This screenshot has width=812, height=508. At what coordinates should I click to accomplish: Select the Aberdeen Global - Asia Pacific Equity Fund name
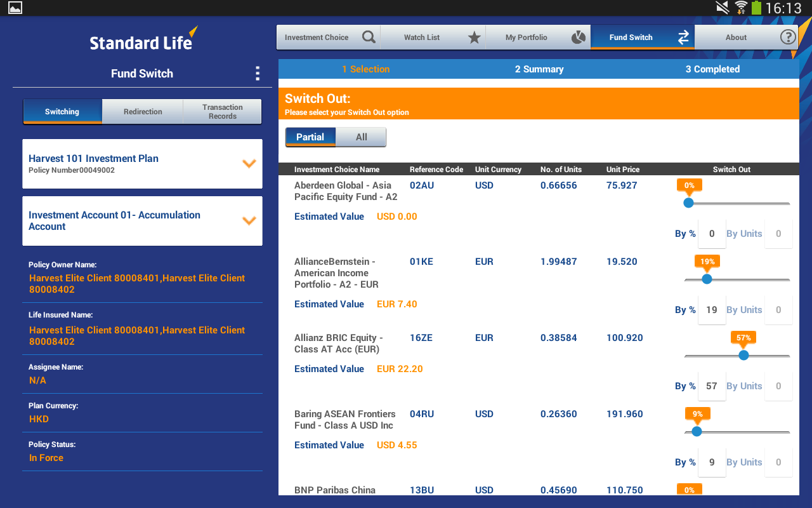point(346,191)
